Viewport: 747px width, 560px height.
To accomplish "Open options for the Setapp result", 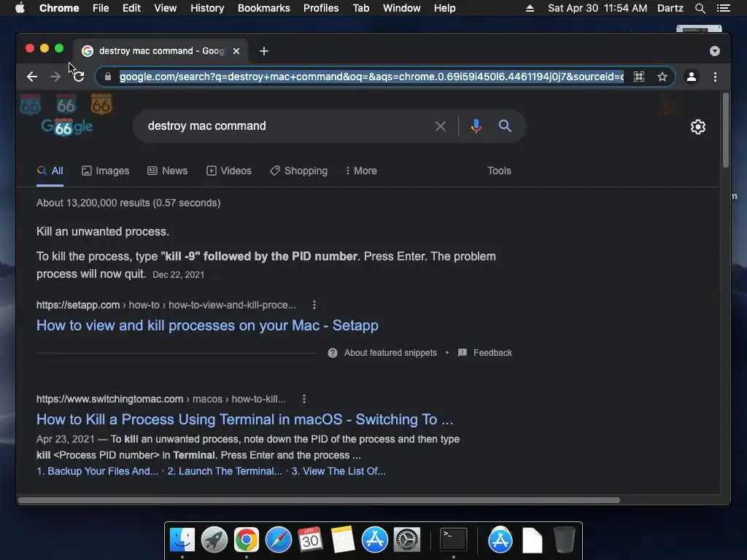I will pos(314,305).
